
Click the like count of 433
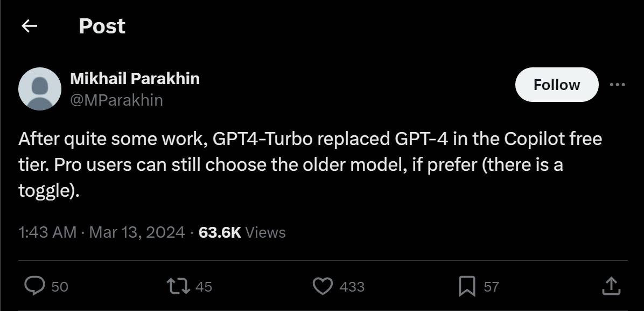(x=352, y=287)
